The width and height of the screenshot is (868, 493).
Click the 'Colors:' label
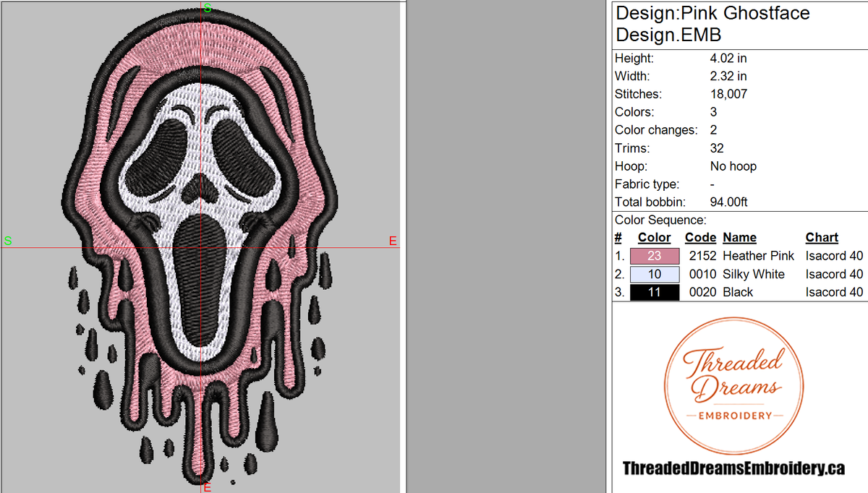(x=634, y=112)
